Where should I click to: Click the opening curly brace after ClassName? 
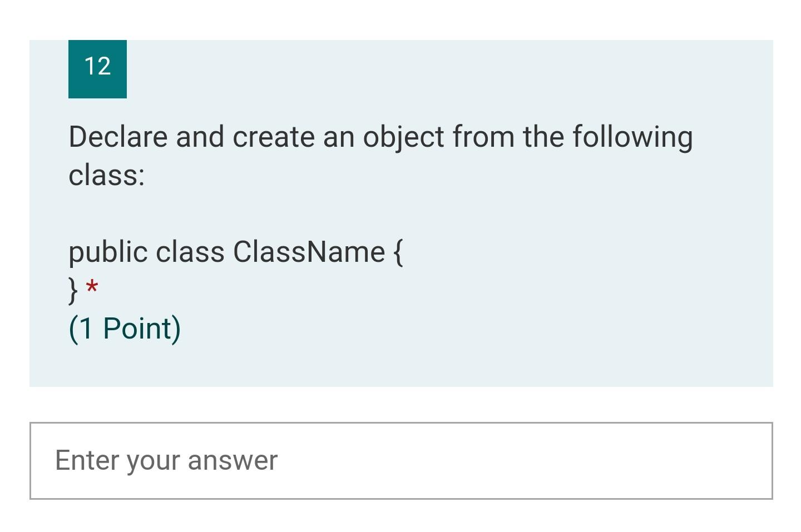398,252
